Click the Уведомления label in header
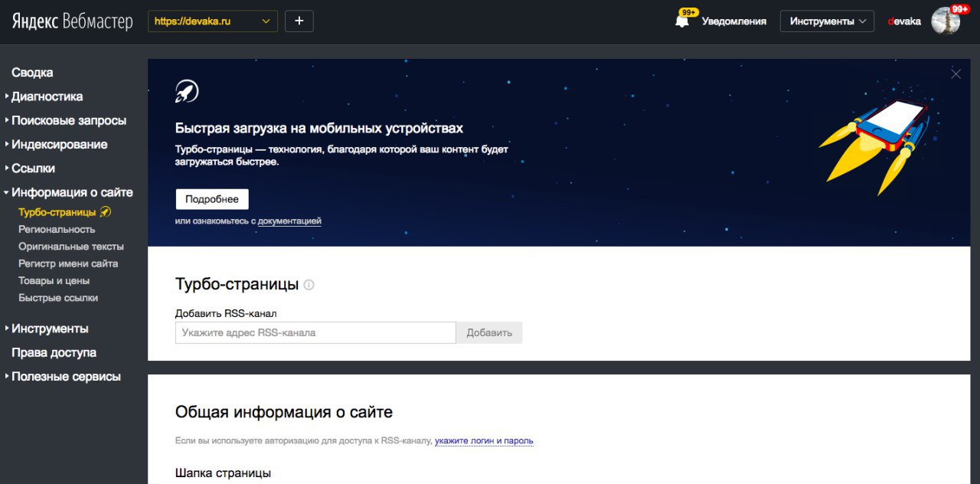 [x=734, y=21]
